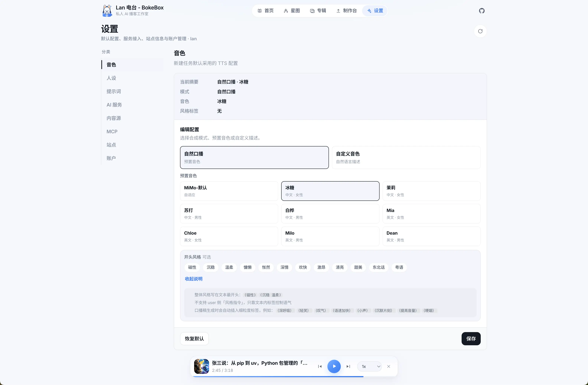Skip to next track in player
The height and width of the screenshot is (385, 588).
tap(348, 366)
